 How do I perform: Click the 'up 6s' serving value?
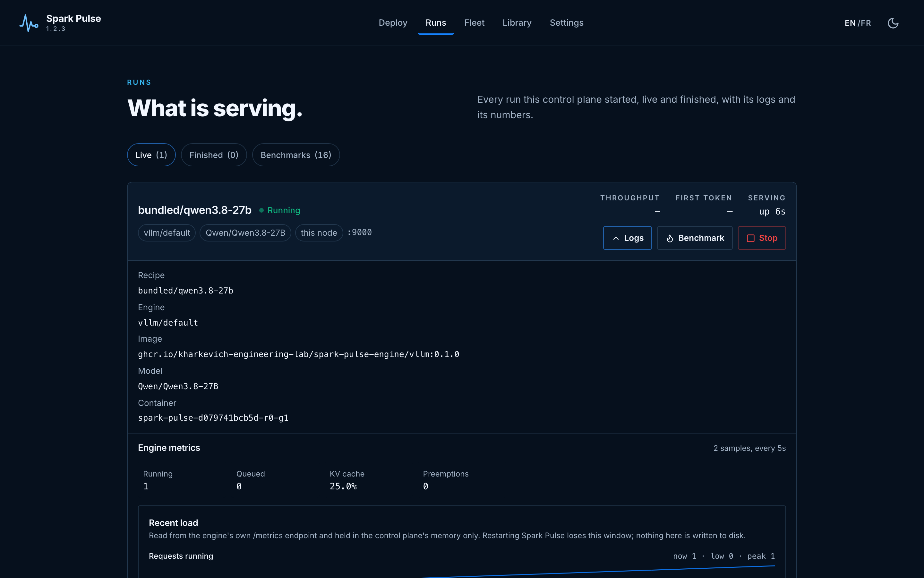[772, 212]
